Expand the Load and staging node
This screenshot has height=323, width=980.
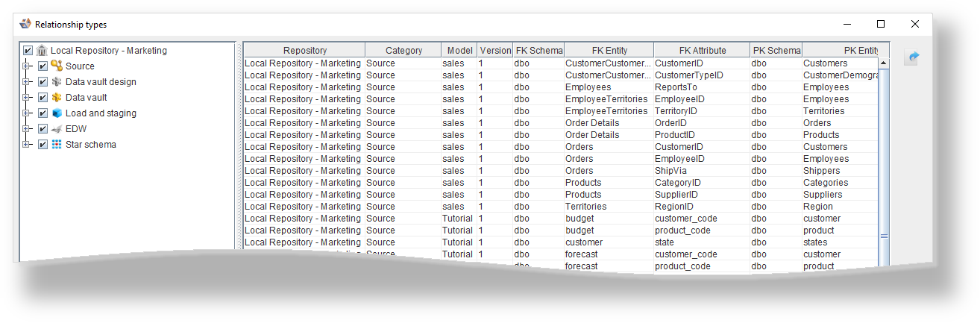pos(27,113)
